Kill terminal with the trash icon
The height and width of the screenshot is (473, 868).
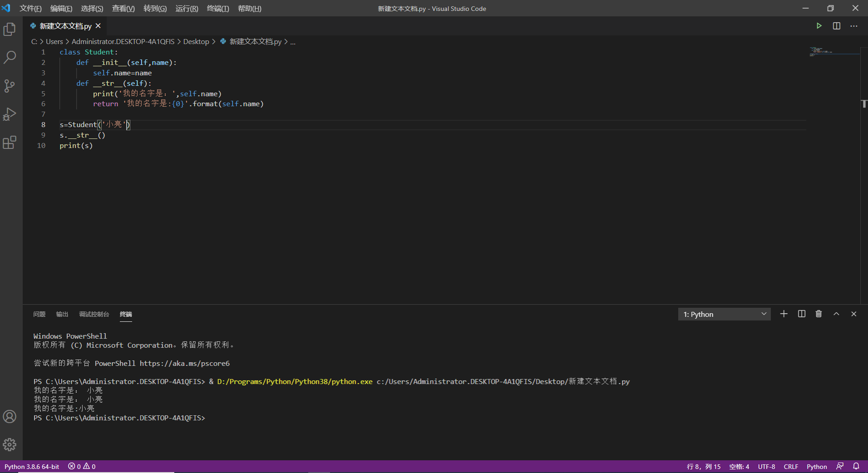coord(819,314)
